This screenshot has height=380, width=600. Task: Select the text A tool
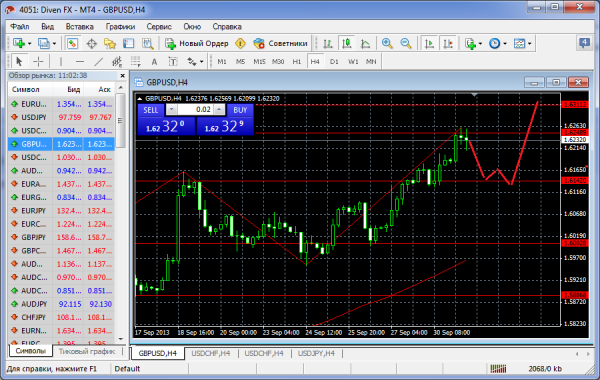tap(154, 62)
